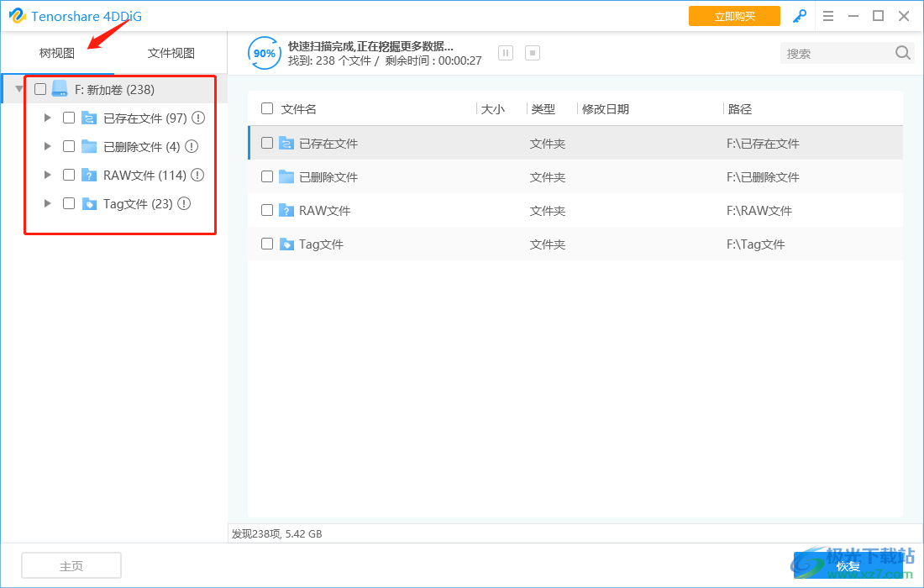924x588 pixels.
Task: Click status text 发现238项, 5.42 GB
Action: point(277,533)
